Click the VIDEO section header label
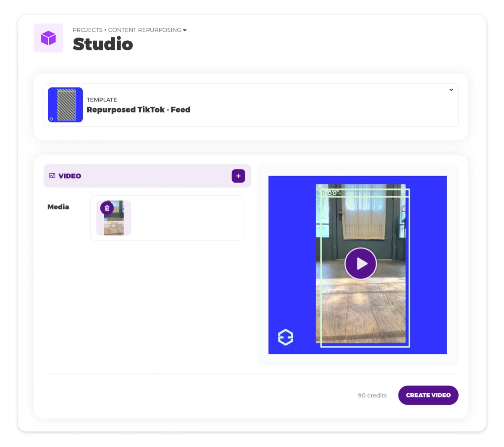This screenshot has height=447, width=504. coord(70,176)
